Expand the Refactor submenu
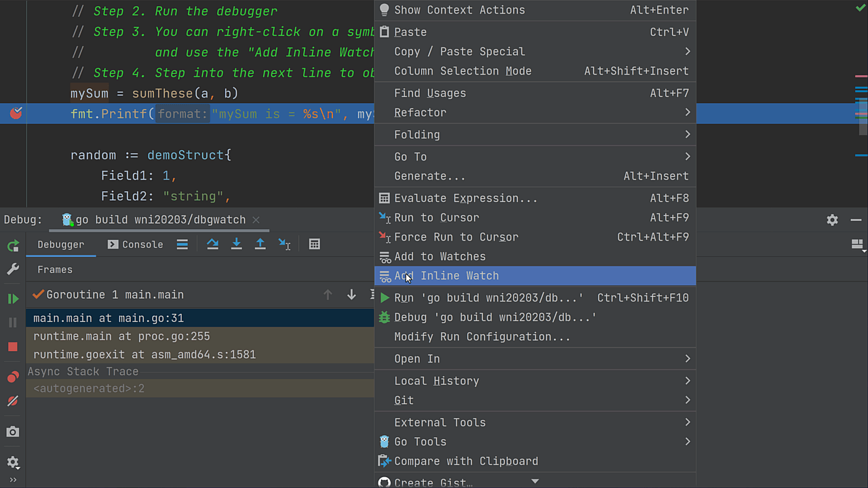 pyautogui.click(x=420, y=113)
